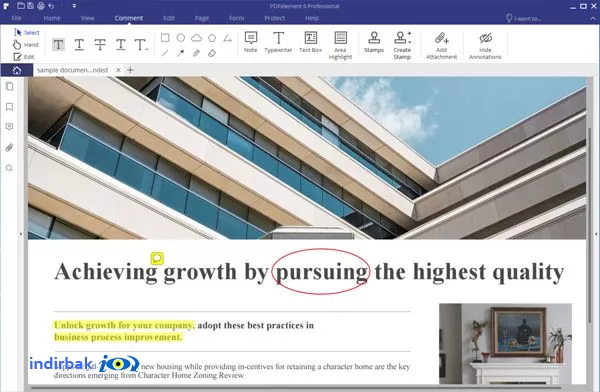This screenshot has width=600, height=392.
Task: Print the document via the printer icon
Action: [x=41, y=6]
